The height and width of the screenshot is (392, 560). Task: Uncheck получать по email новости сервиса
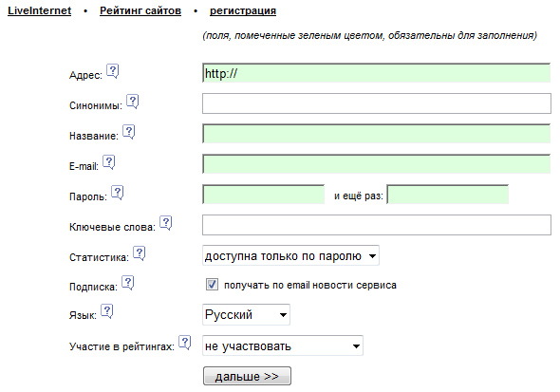[x=212, y=285]
